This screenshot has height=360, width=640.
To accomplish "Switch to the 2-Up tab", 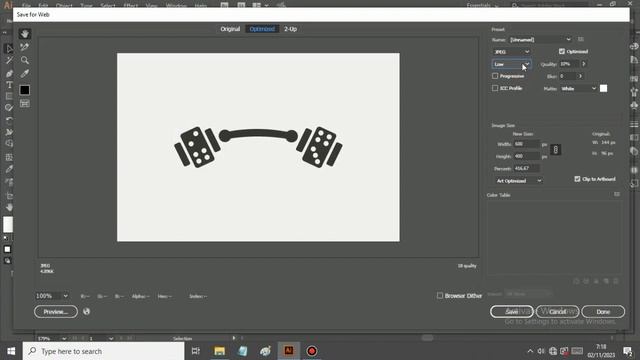I will 291,29.
